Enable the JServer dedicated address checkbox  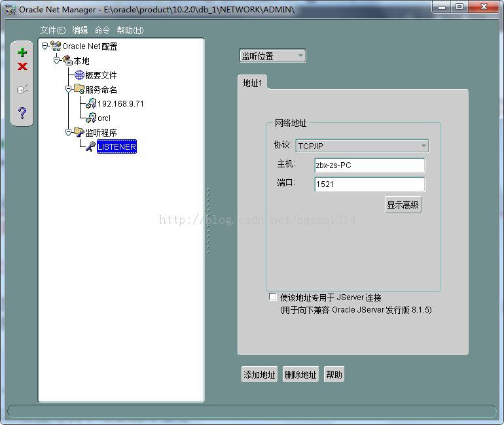coord(272,297)
